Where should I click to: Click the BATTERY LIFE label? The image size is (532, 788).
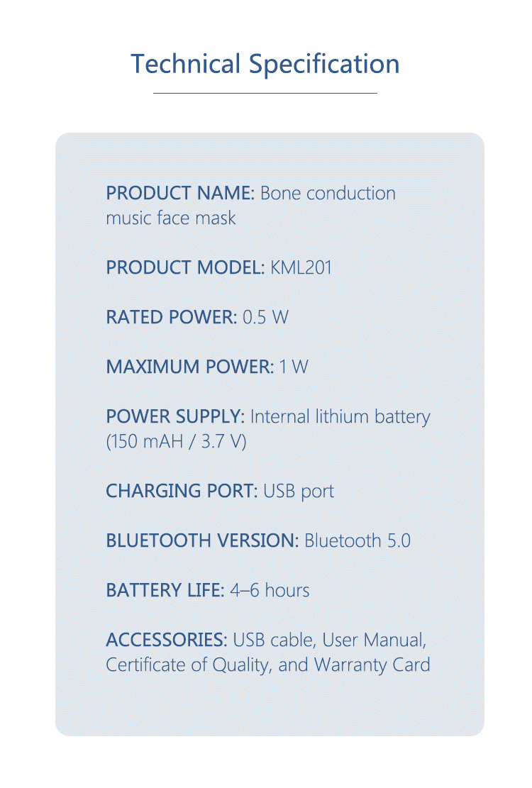coord(165,591)
